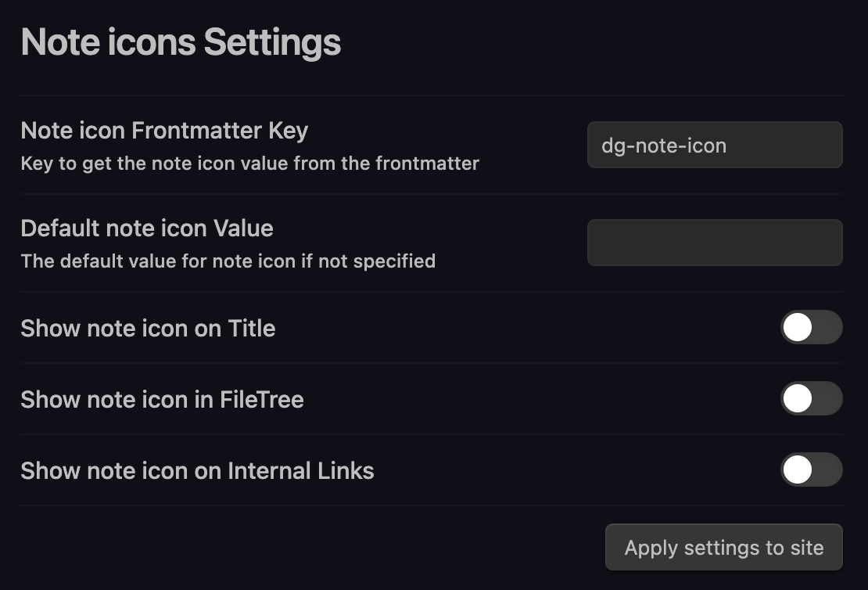This screenshot has height=590, width=868.
Task: Click the Show note icon on Title label
Action: [148, 328]
